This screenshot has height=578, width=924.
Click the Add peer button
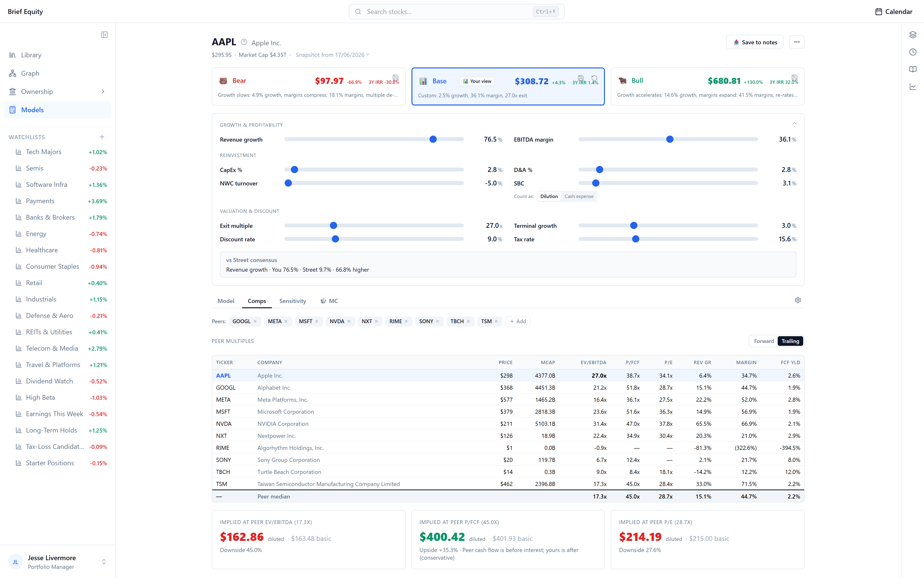pyautogui.click(x=518, y=322)
